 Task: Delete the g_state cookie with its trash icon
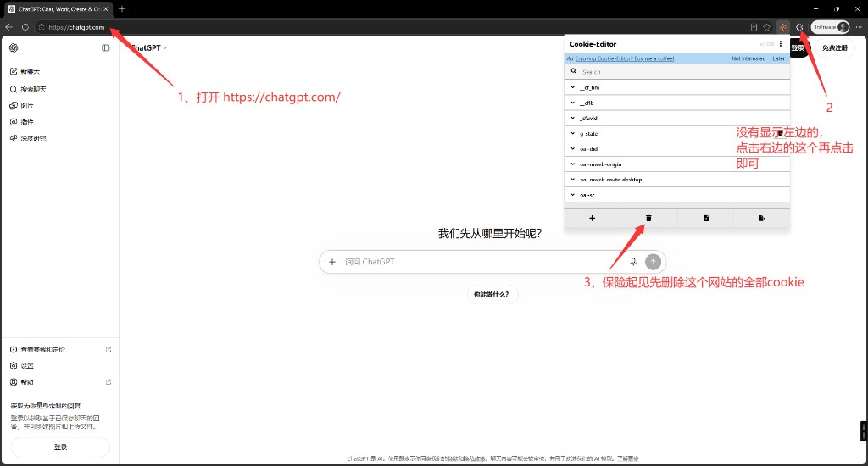tap(780, 133)
